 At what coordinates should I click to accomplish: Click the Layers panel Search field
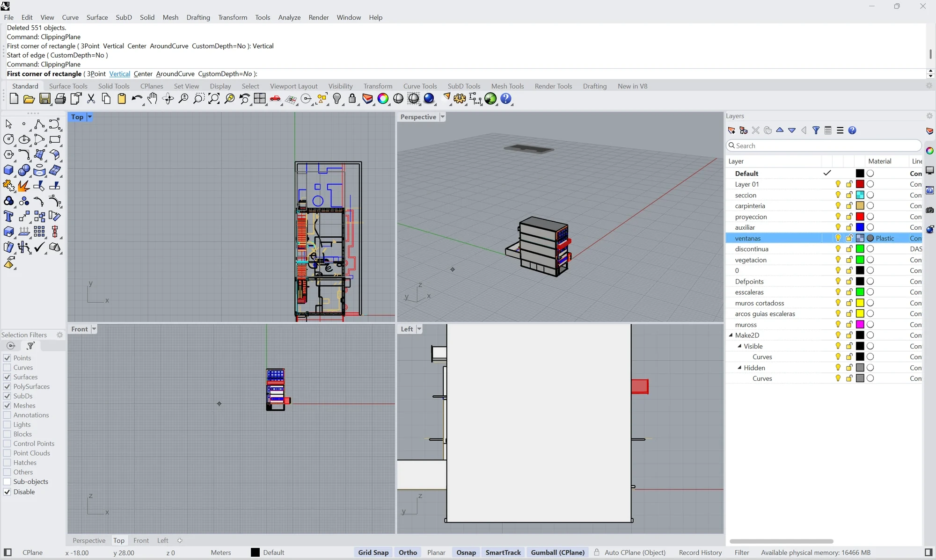[824, 145]
